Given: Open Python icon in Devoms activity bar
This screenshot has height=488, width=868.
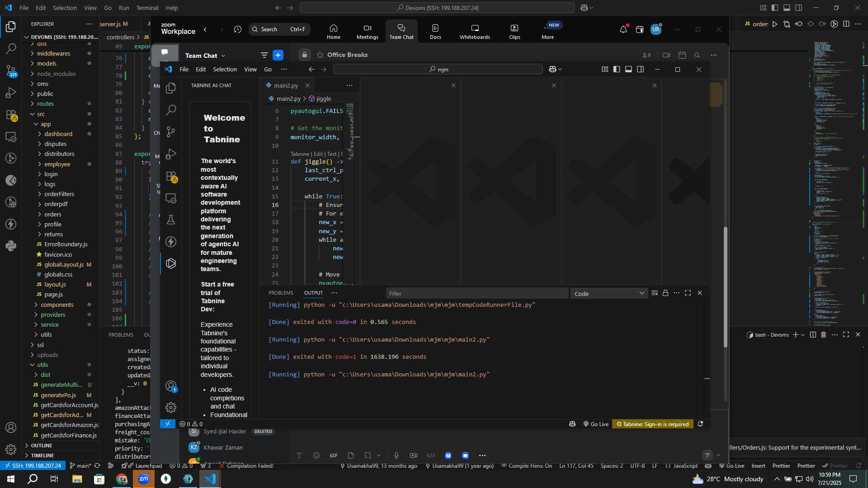Looking at the screenshot, I should [11, 246].
